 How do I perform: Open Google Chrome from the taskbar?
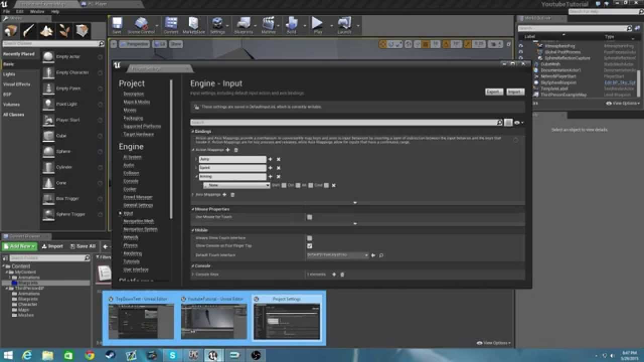click(x=90, y=355)
